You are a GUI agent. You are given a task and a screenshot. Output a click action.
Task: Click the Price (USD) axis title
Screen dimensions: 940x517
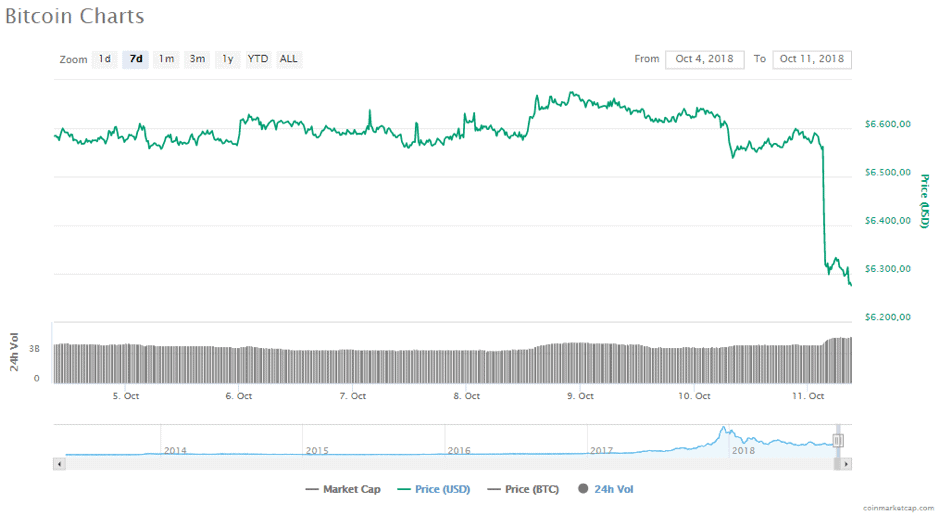(x=924, y=201)
